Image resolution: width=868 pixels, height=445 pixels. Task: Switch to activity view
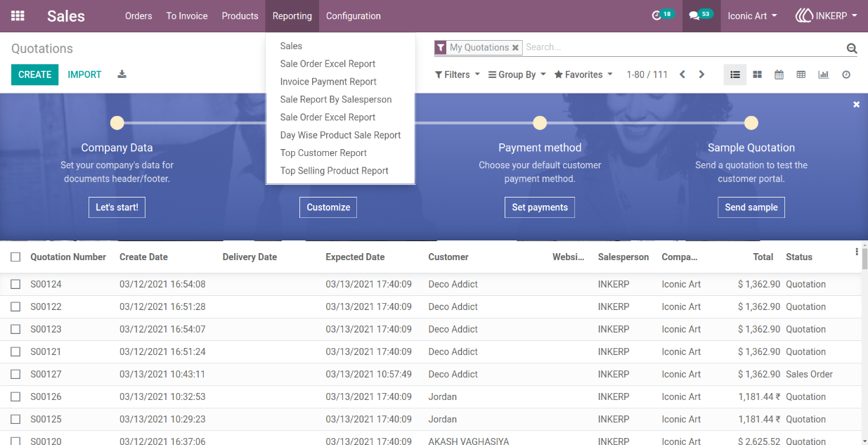click(x=846, y=75)
